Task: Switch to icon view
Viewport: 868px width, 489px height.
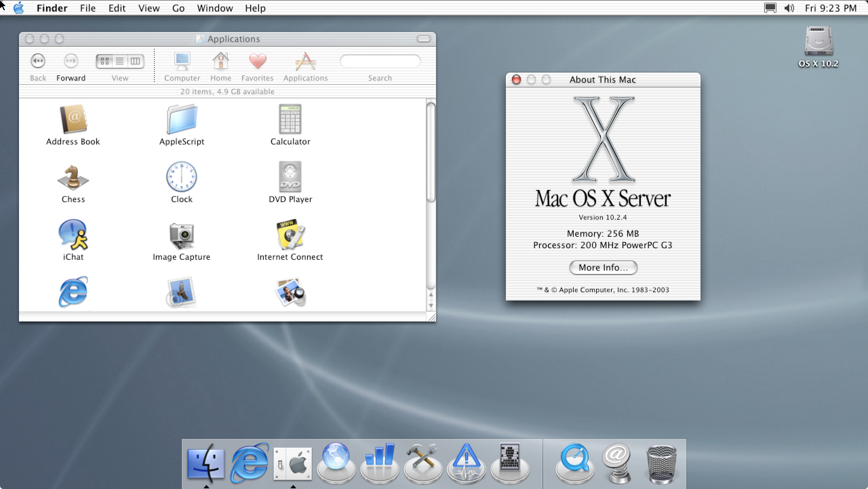Action: pyautogui.click(x=104, y=61)
